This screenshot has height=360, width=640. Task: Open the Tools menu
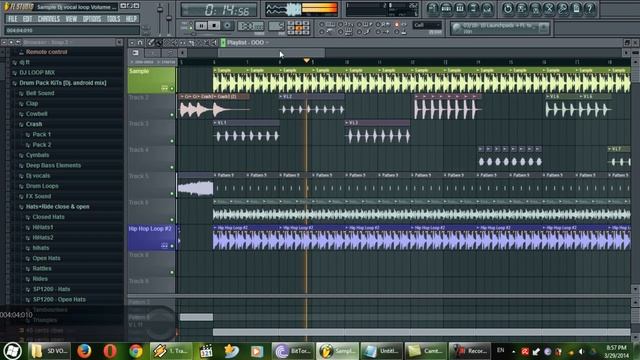click(113, 19)
